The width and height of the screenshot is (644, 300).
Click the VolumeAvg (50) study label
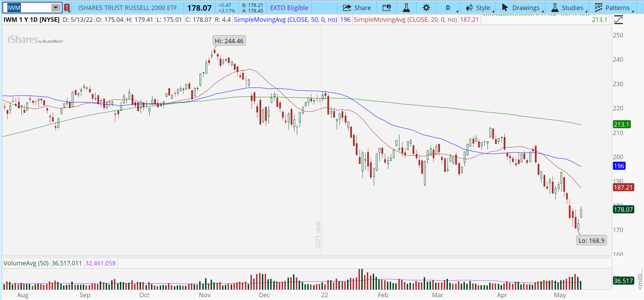pyautogui.click(x=26, y=263)
